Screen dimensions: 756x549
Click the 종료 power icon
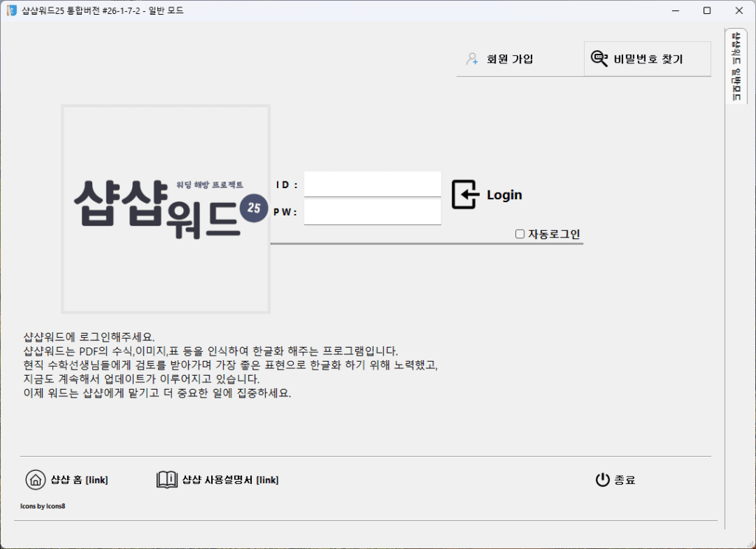click(602, 479)
